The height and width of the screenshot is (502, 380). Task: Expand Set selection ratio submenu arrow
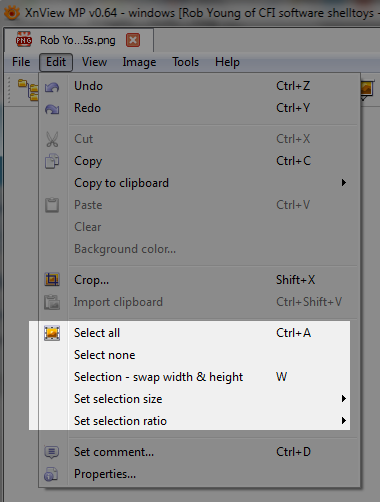[344, 421]
